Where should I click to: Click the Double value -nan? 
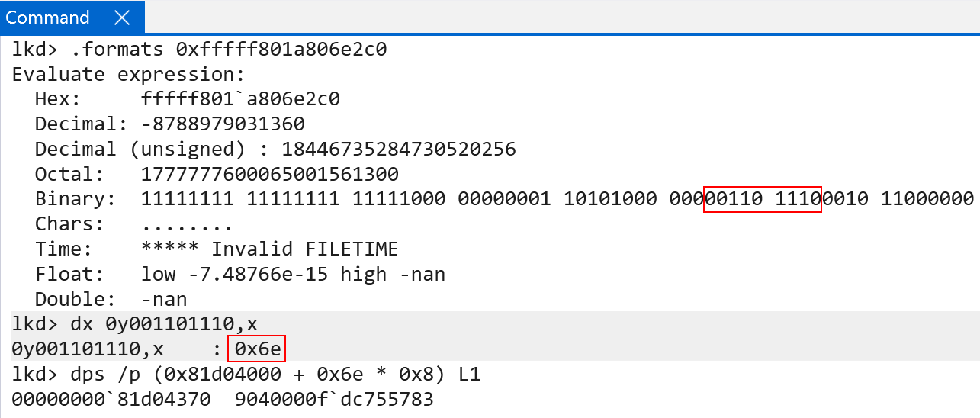tap(164, 299)
